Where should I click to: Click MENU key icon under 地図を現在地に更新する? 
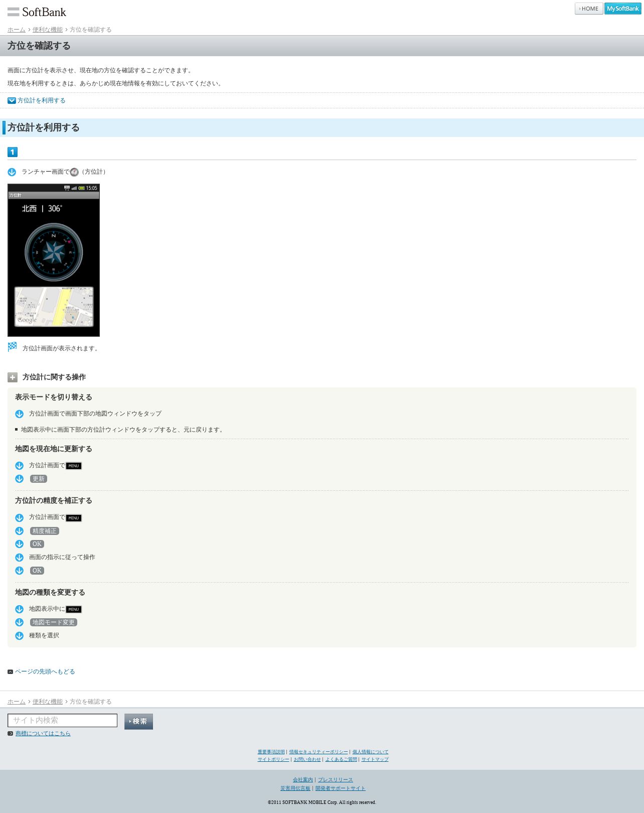coord(74,466)
